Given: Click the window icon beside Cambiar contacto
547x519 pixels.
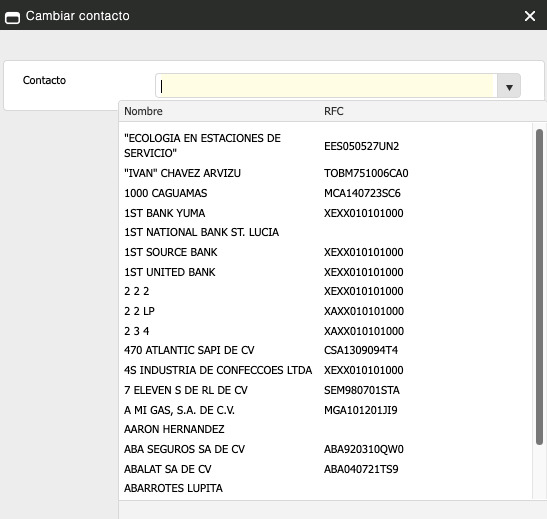Looking at the screenshot, I should click(13, 17).
